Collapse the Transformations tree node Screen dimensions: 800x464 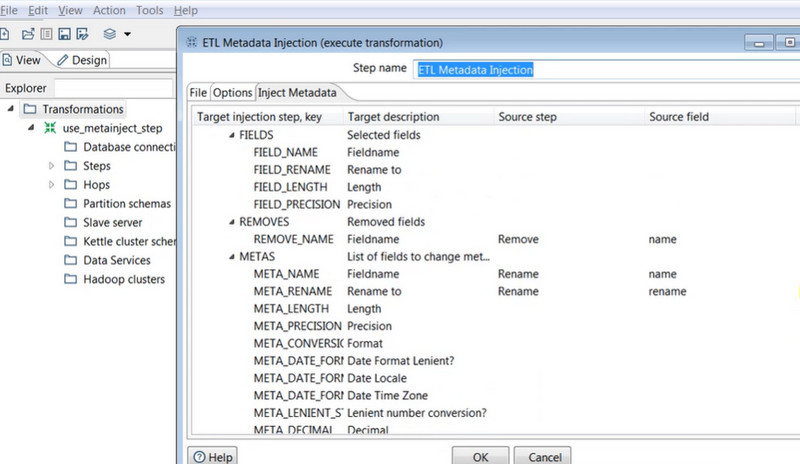[11, 109]
